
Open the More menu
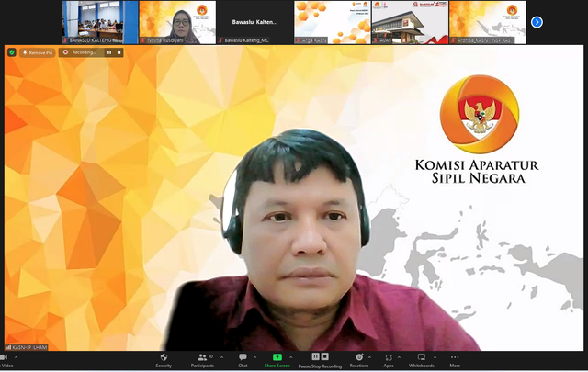pos(455,360)
